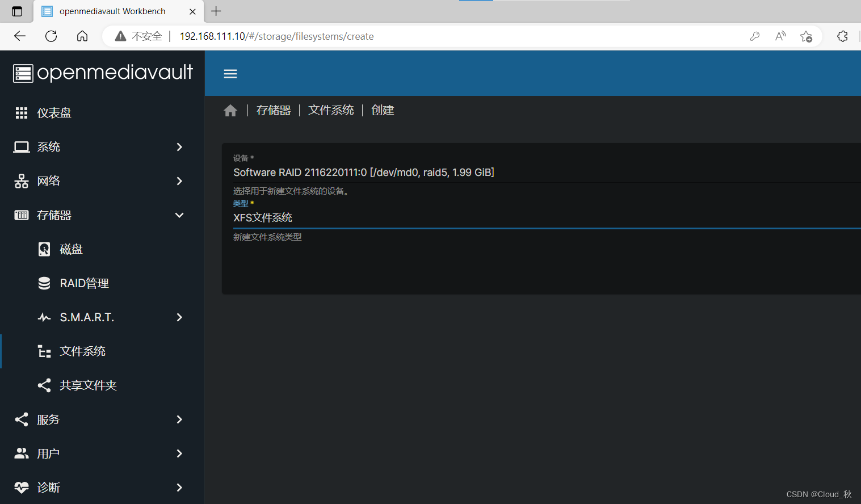Open the 仪表盘 dashboard grid icon

[22, 113]
